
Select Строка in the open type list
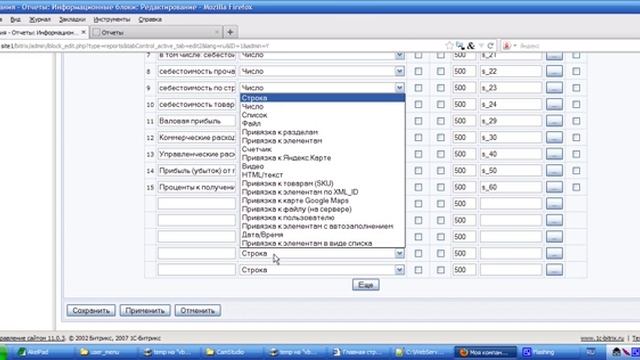322,98
